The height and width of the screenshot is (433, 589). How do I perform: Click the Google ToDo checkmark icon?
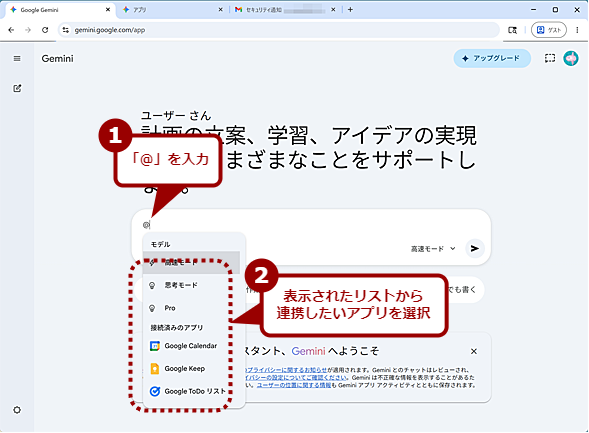pyautogui.click(x=155, y=391)
